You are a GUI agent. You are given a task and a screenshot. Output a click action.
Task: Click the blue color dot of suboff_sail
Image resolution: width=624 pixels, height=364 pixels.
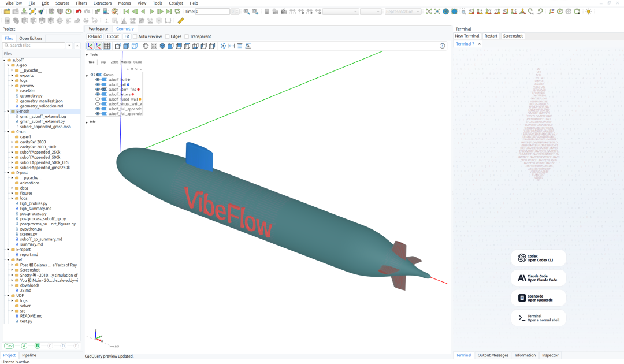pos(128,84)
